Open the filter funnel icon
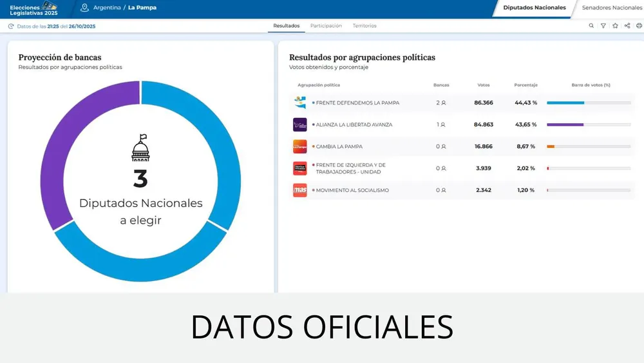 [603, 26]
